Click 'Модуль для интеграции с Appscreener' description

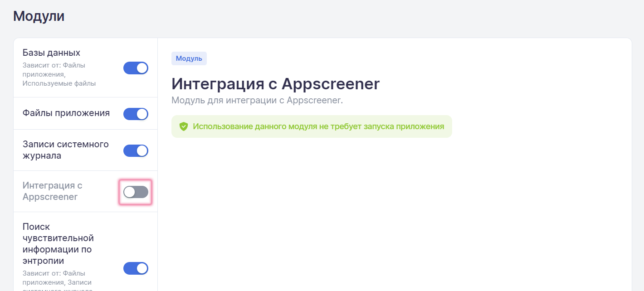click(x=257, y=100)
